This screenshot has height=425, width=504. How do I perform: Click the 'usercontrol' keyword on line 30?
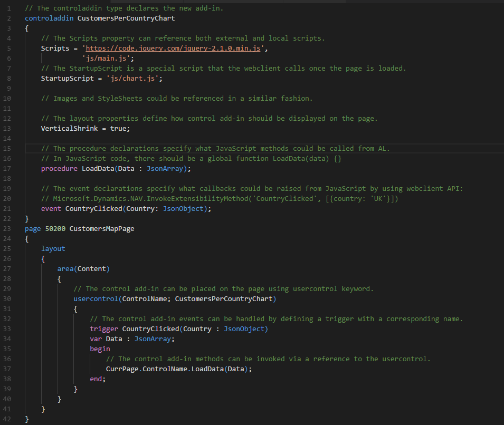coord(96,298)
